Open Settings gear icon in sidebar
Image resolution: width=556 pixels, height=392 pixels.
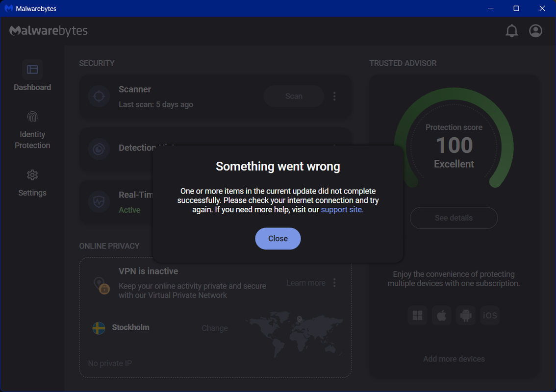32,175
